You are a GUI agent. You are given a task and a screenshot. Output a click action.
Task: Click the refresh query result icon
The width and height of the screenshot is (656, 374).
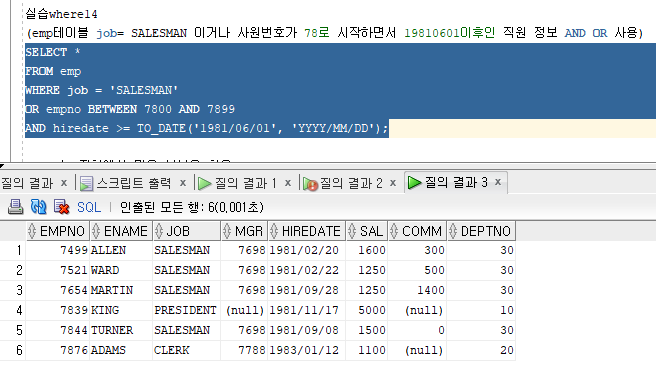[38, 207]
